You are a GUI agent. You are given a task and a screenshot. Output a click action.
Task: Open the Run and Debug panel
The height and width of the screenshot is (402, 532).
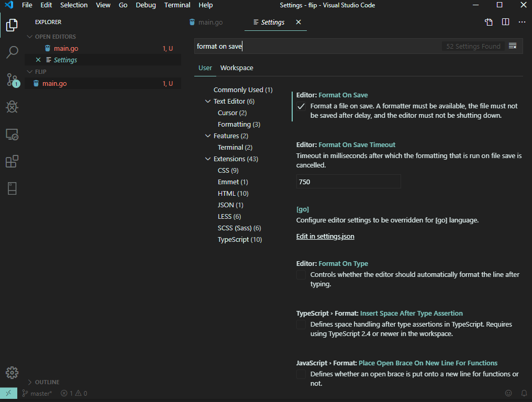(12, 107)
